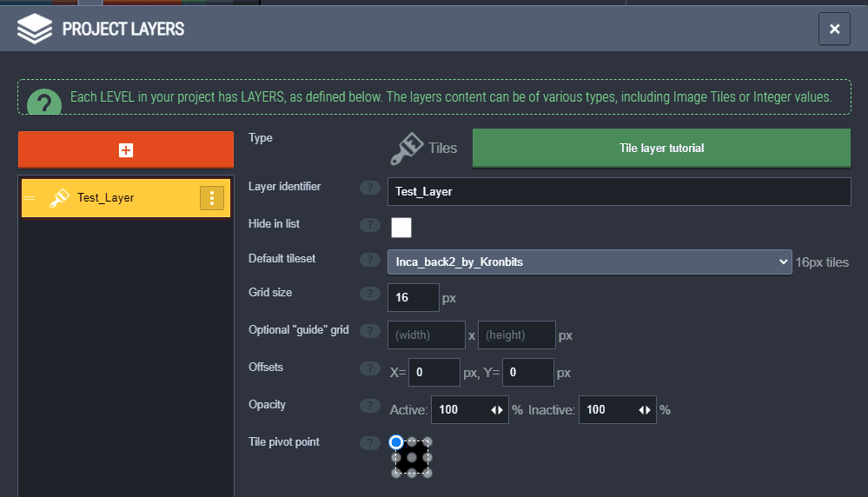868x497 pixels.
Task: Open help for Opacity setting
Action: click(x=370, y=406)
